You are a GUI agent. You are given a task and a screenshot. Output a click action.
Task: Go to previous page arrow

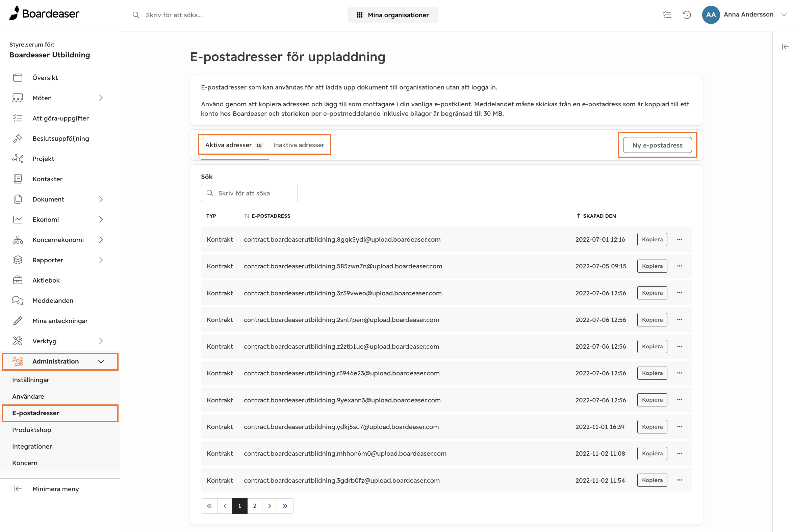(x=224, y=506)
